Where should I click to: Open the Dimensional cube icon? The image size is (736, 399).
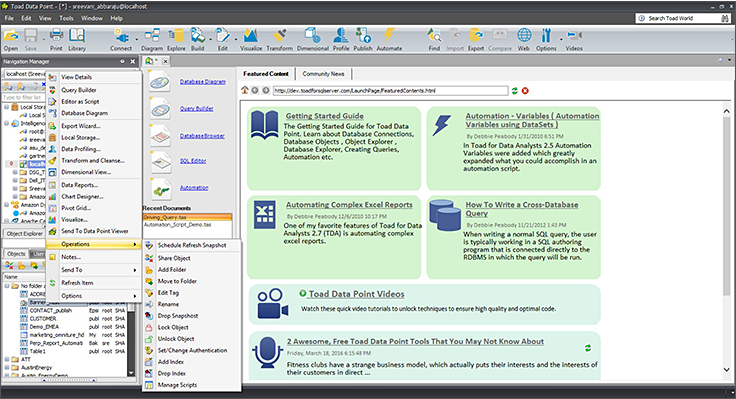[313, 39]
